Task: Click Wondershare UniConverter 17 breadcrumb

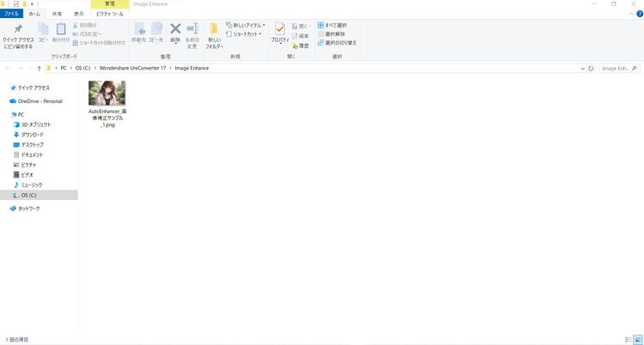Action: click(132, 68)
